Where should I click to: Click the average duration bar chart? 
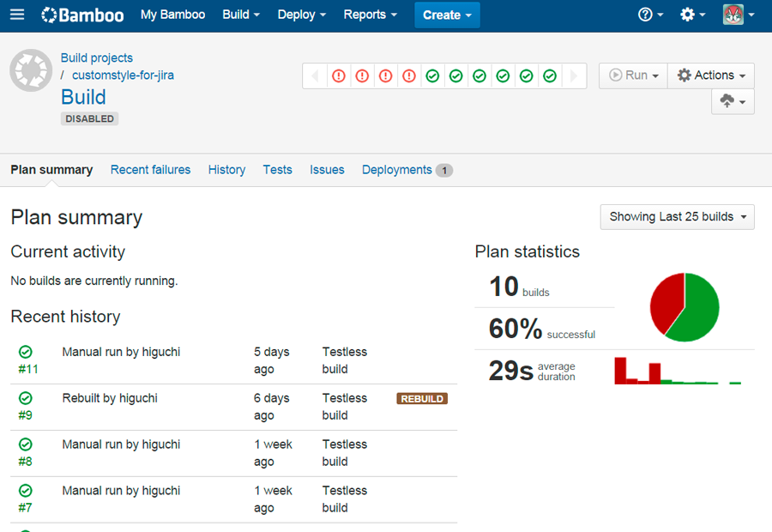[x=678, y=371]
